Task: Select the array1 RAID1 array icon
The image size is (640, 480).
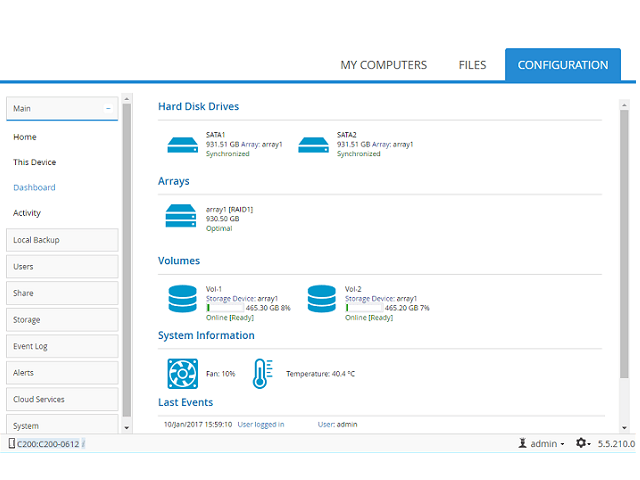Action: [181, 216]
